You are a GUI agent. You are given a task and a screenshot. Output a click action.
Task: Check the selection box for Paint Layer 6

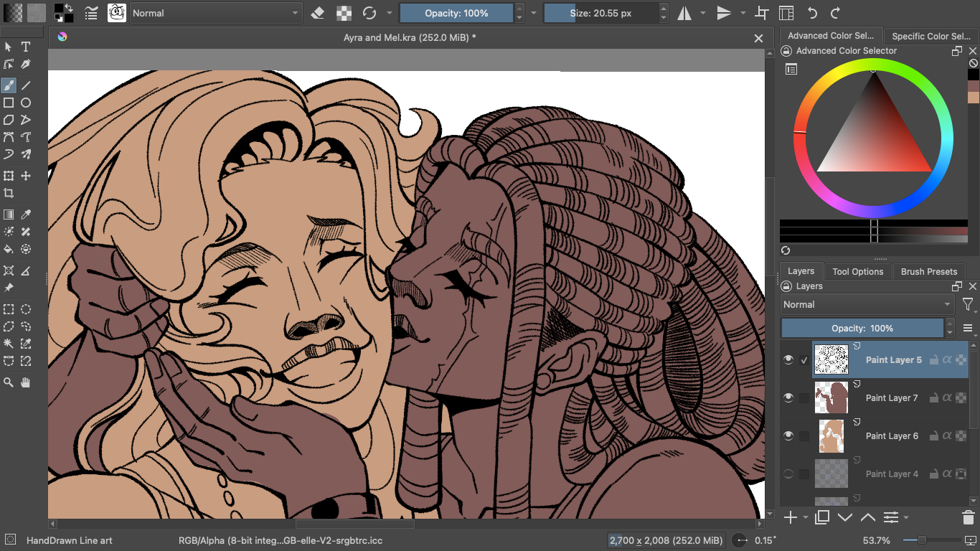point(804,435)
